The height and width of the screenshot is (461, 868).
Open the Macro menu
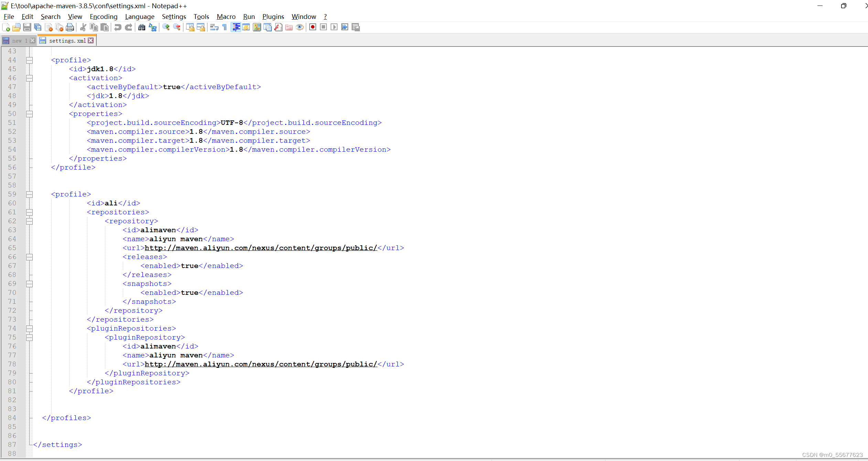point(226,17)
